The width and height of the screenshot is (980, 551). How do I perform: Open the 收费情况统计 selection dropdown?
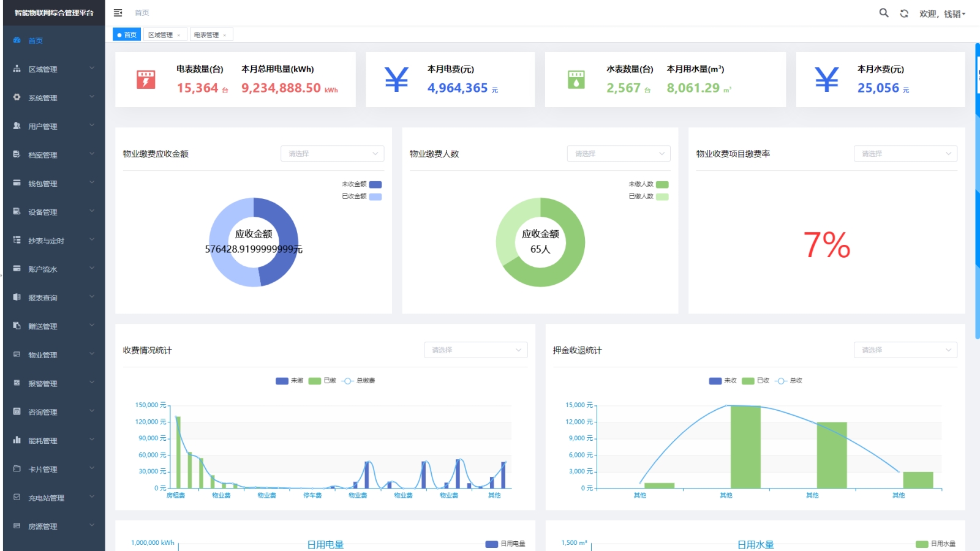tap(475, 350)
